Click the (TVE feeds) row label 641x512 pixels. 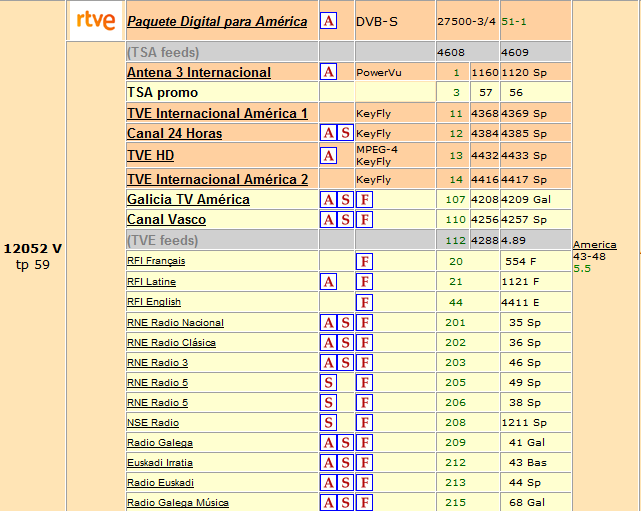click(163, 240)
